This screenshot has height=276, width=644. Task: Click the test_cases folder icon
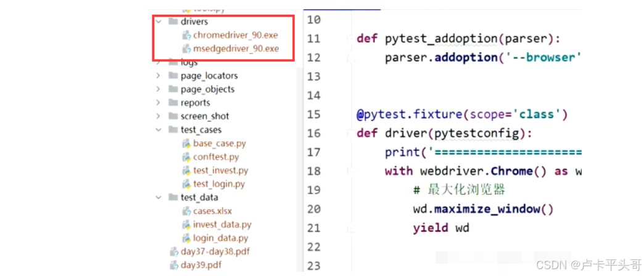pos(173,129)
